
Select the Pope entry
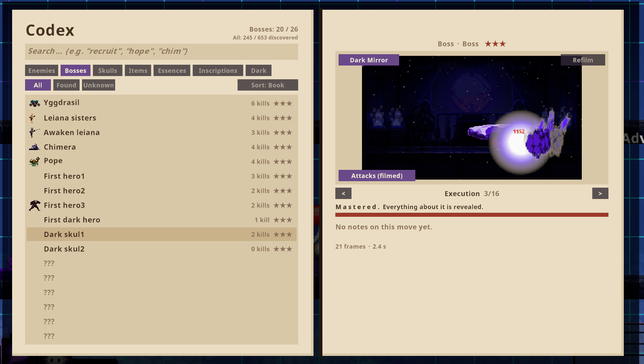click(162, 161)
